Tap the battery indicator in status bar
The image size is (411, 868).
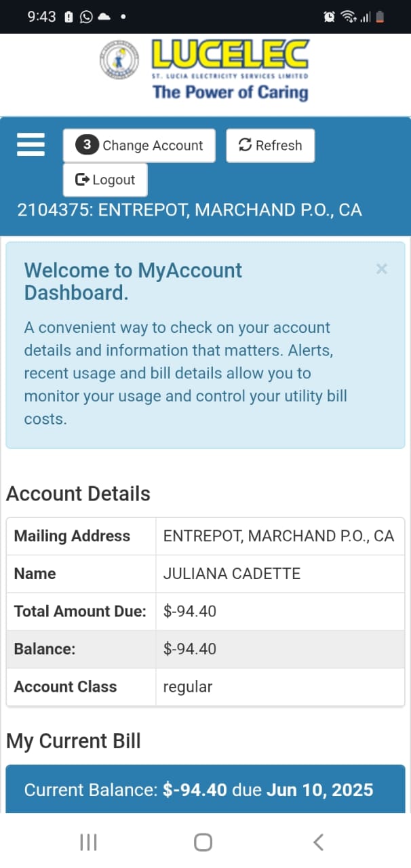pyautogui.click(x=380, y=17)
